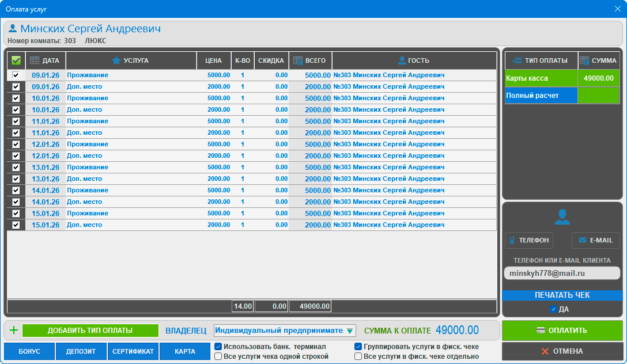Viewport: 627px width, 364px height.
Task: Click the 49000.00 amount in Карты касса row
Action: click(x=599, y=78)
